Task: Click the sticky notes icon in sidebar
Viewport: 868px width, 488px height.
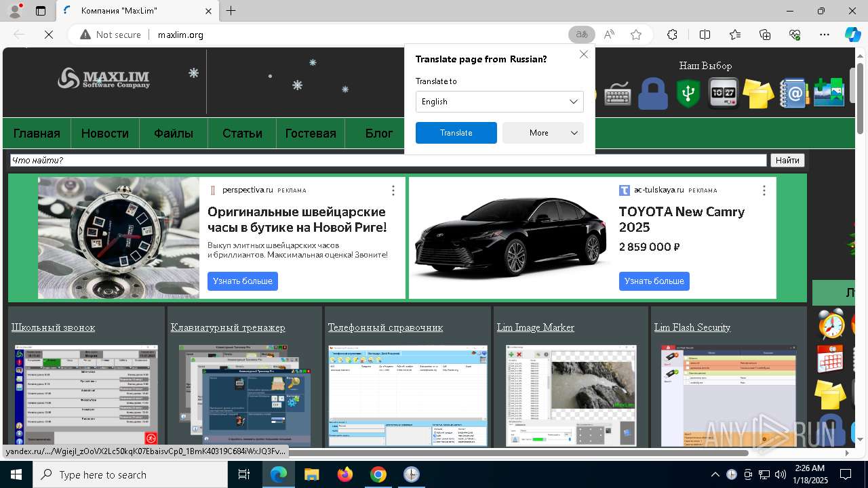Action: pos(831,394)
